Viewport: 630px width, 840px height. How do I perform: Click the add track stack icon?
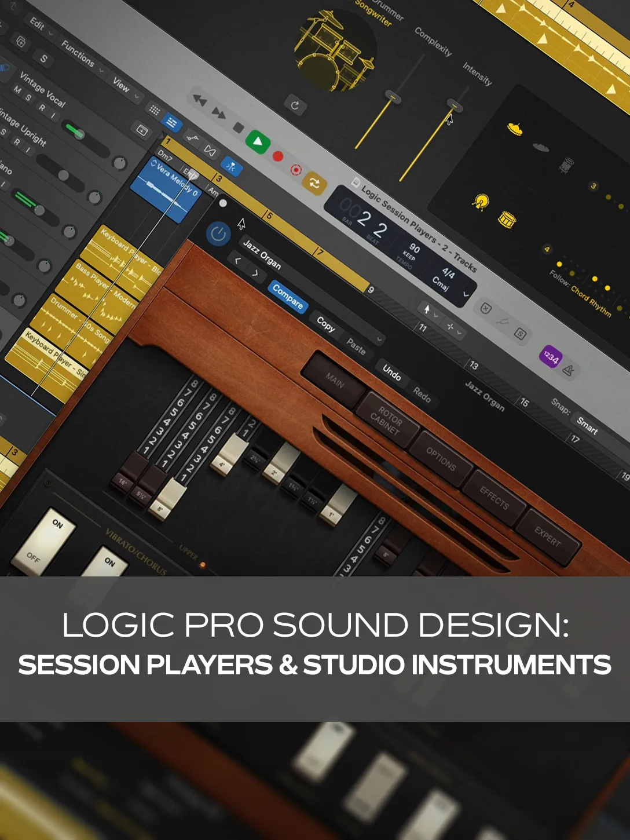[x=21, y=42]
